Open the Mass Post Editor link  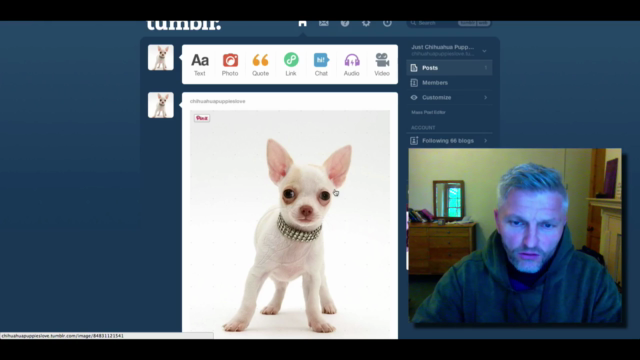(x=428, y=112)
